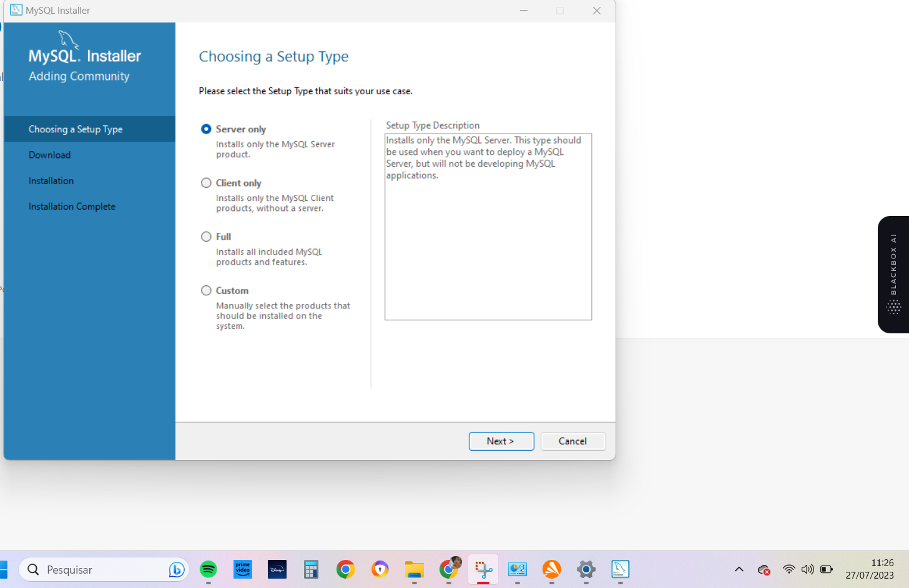Image resolution: width=909 pixels, height=588 pixels.
Task: Open Chrome with profile picture in taskbar
Action: click(450, 568)
